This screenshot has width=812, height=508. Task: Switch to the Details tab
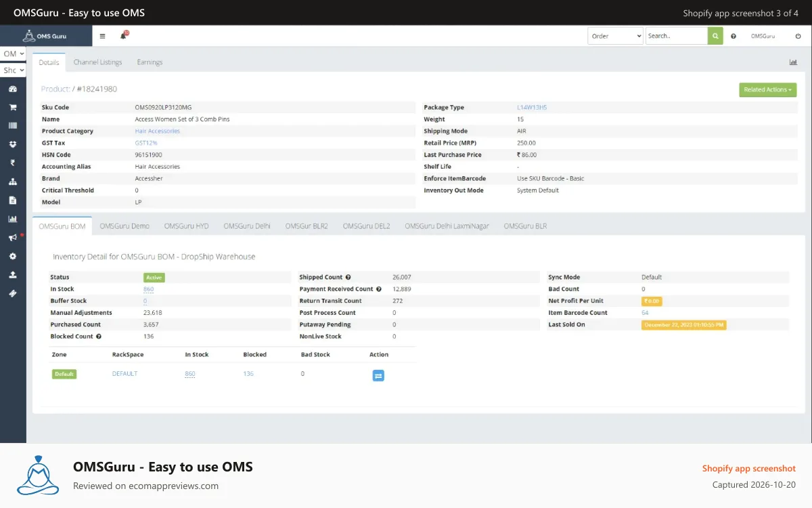point(49,62)
